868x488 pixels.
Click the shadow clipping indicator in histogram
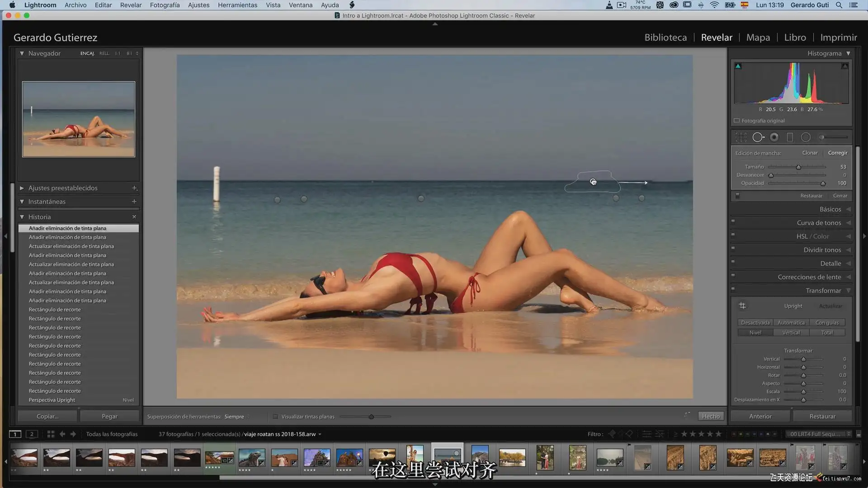[738, 66]
